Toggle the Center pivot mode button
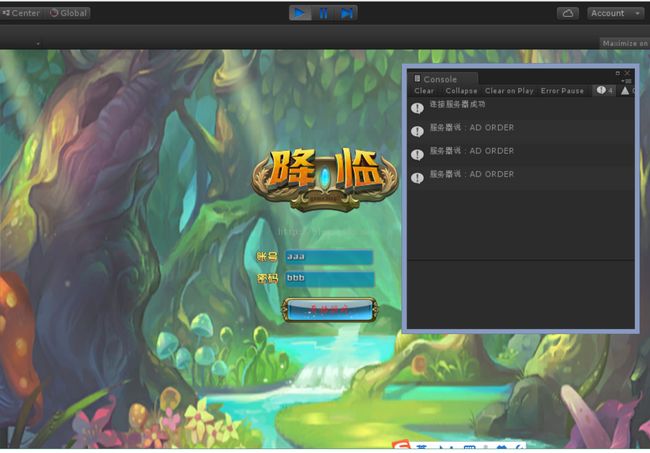650x453 pixels. (x=22, y=13)
